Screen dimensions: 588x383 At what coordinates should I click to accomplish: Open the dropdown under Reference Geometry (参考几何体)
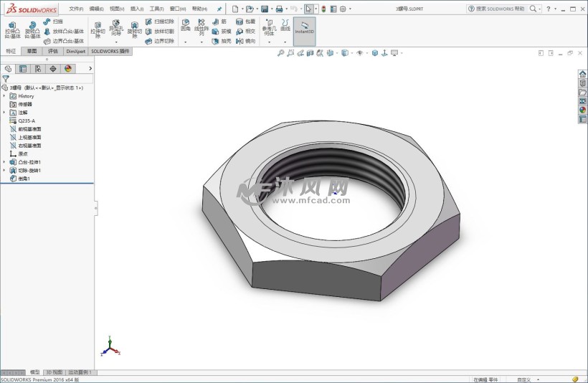(269, 42)
